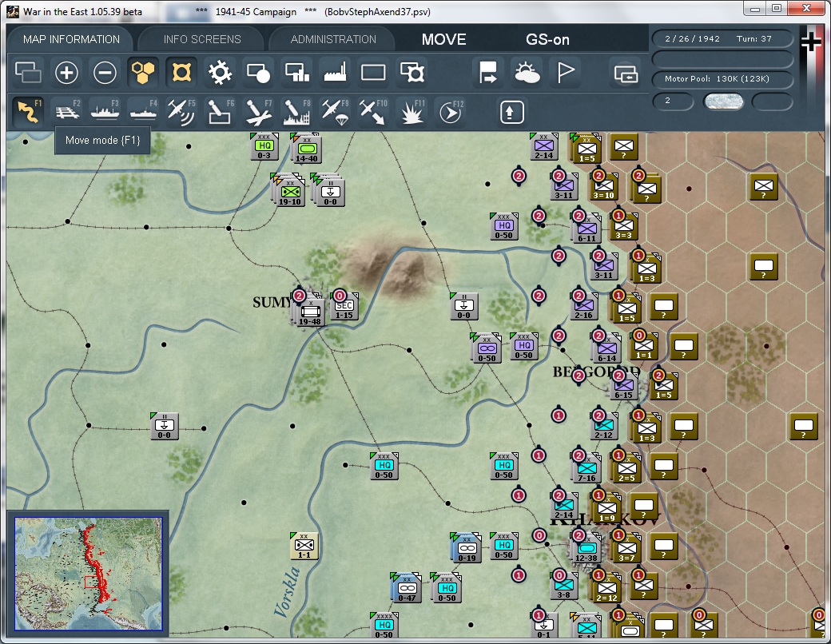The width and height of the screenshot is (831, 644).
Task: Click the Vorskla river label
Action: click(287, 592)
